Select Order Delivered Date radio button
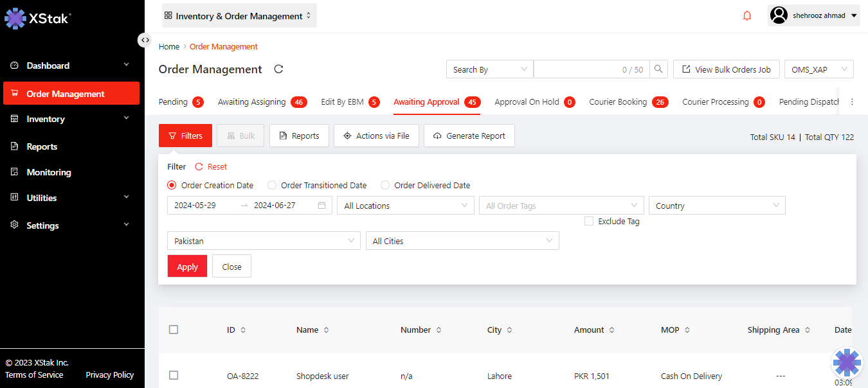868x388 pixels. [385, 186]
